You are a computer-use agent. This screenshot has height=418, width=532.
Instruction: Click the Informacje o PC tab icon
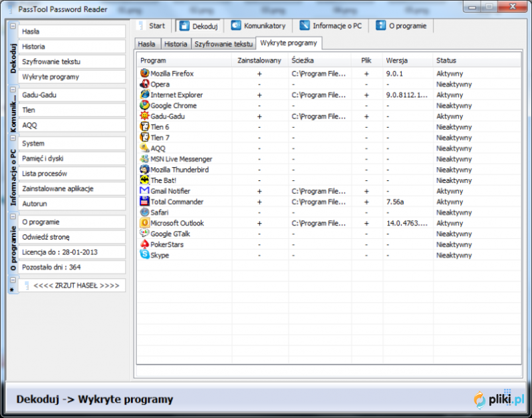click(x=305, y=25)
